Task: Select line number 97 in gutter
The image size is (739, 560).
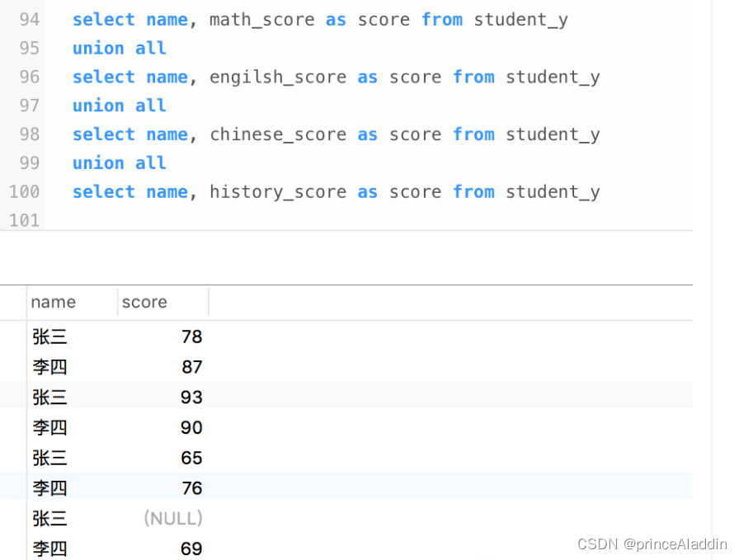Action: 29,106
